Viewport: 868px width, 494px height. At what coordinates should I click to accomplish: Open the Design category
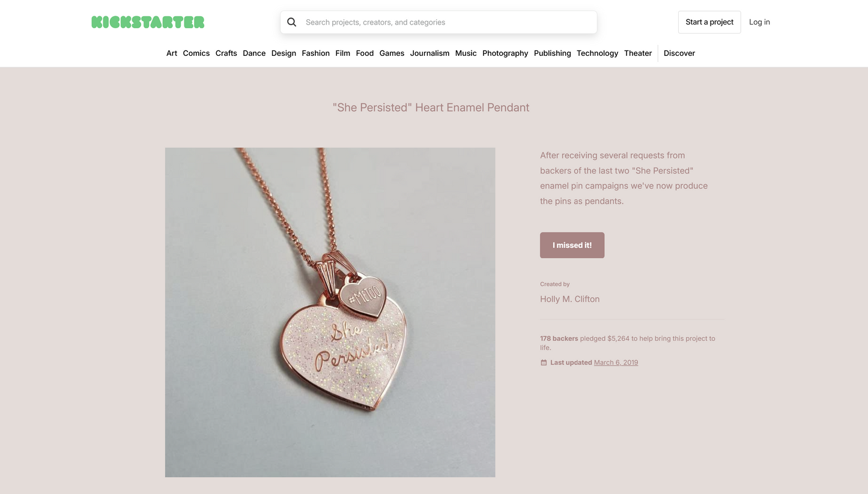[x=284, y=53]
